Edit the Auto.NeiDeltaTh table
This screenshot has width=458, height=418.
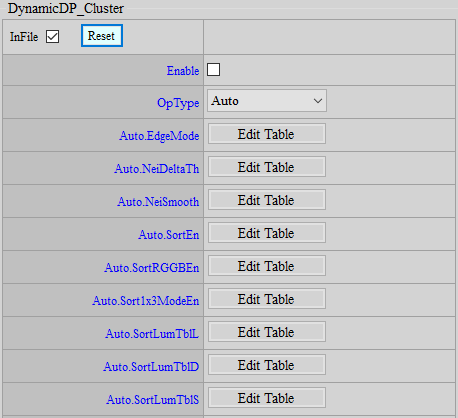coord(267,167)
